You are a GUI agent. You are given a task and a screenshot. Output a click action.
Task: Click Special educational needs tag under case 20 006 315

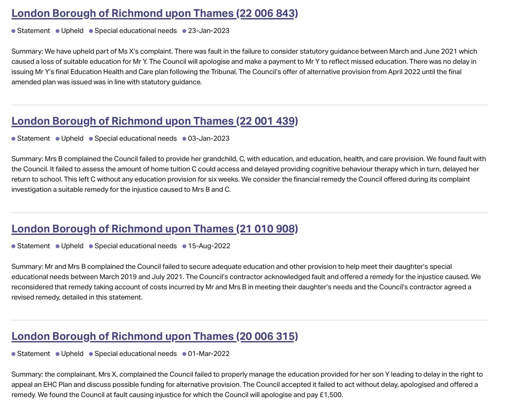[135, 354]
